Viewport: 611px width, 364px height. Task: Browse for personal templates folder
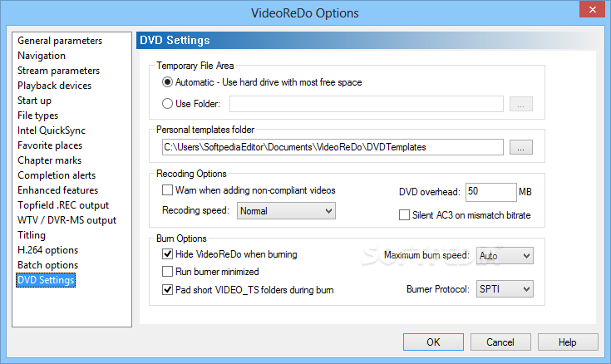pos(521,147)
